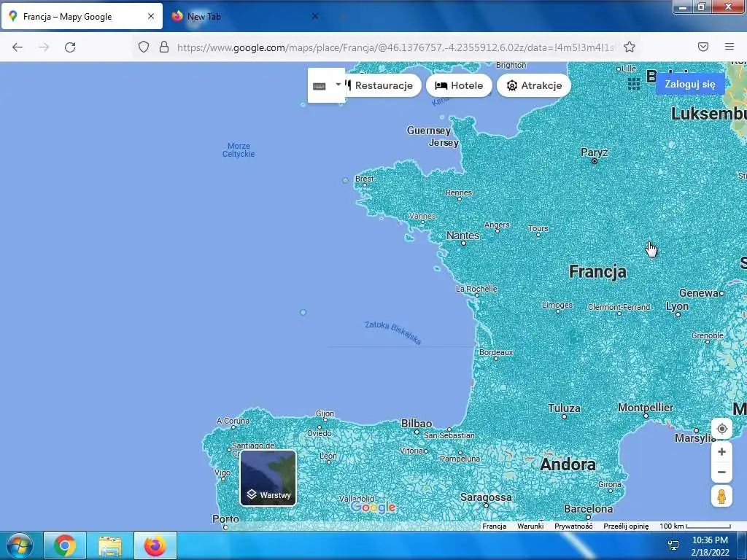The image size is (747, 560).
Task: Click the keyboard input tool icon
Action: point(320,86)
